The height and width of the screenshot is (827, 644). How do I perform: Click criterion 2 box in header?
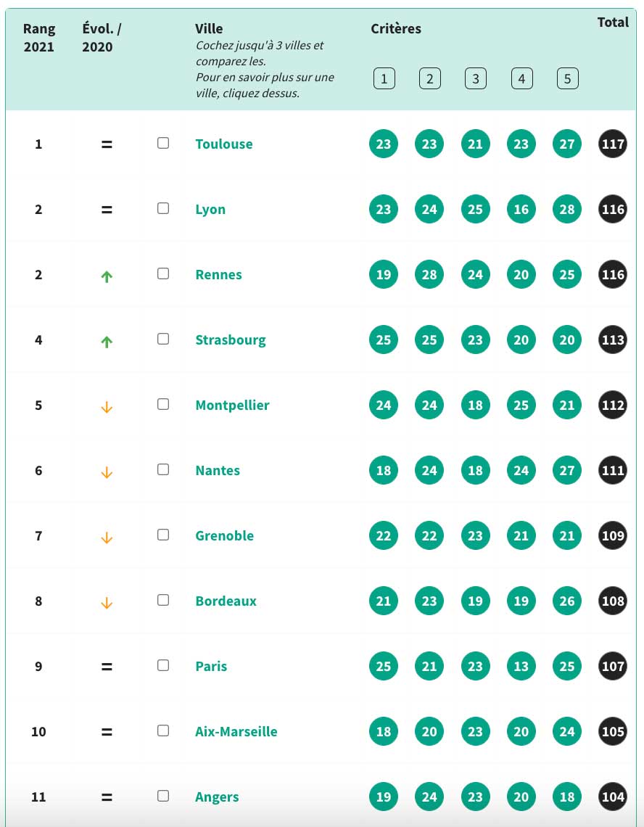(430, 79)
